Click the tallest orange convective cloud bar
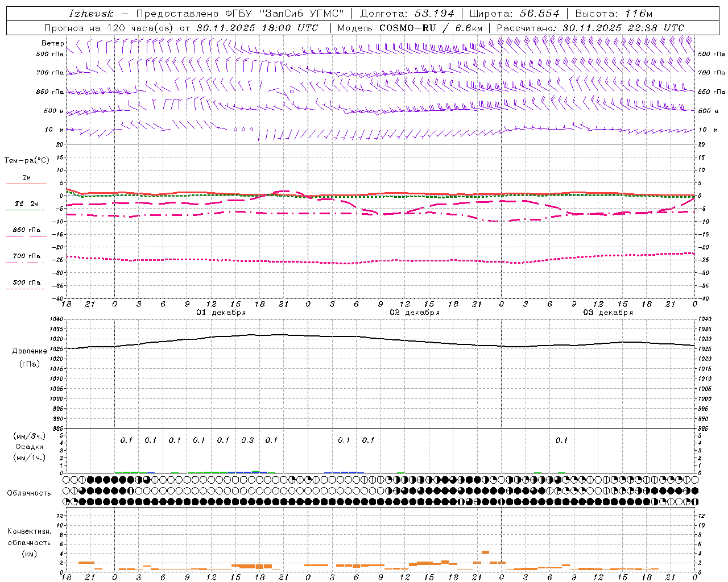Viewport: 728px width, 582px height. click(485, 552)
